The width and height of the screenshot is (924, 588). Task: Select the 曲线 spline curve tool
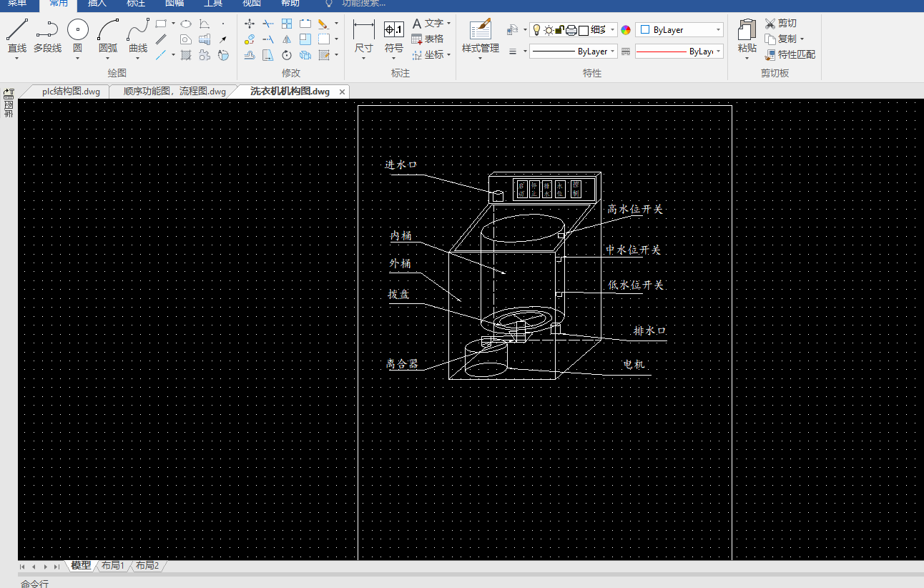[x=138, y=36]
